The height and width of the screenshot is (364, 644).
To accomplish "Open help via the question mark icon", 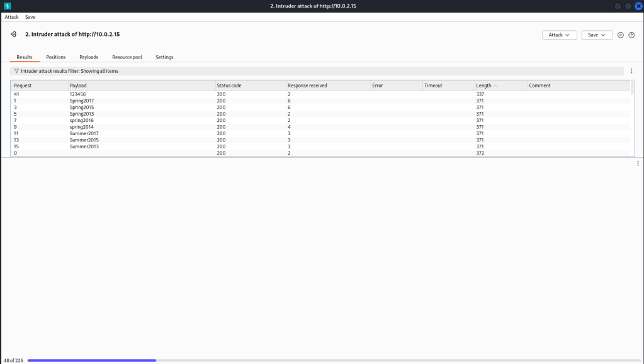I will [x=631, y=35].
